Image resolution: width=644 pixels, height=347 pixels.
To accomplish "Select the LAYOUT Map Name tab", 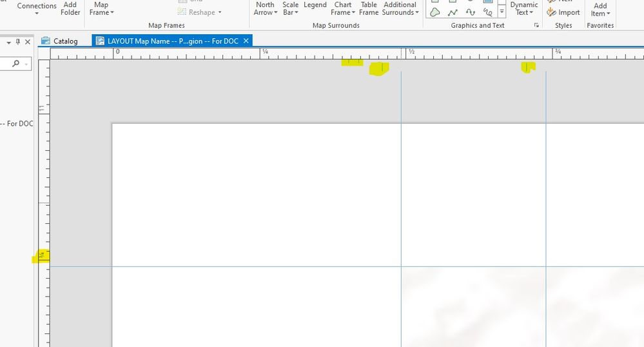I will [172, 41].
